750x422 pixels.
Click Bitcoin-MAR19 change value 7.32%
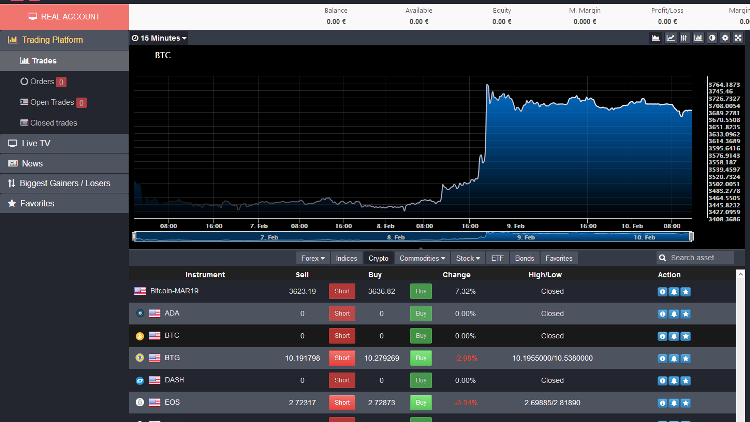tap(465, 291)
